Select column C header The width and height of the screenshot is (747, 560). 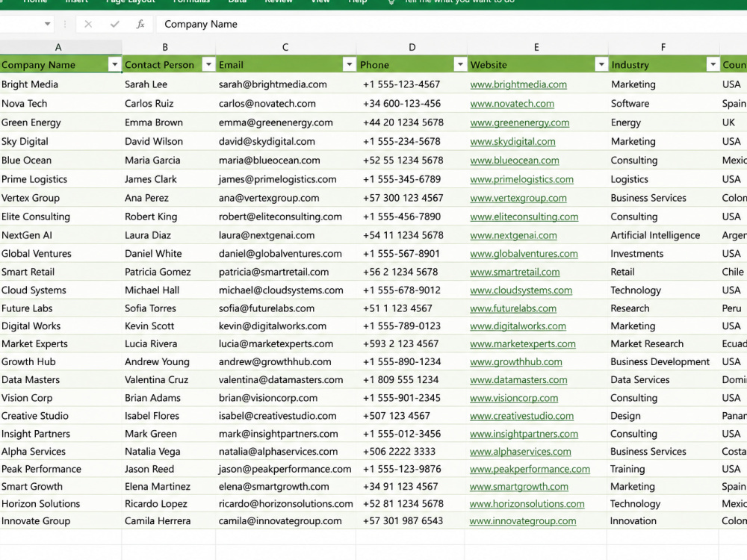[285, 47]
